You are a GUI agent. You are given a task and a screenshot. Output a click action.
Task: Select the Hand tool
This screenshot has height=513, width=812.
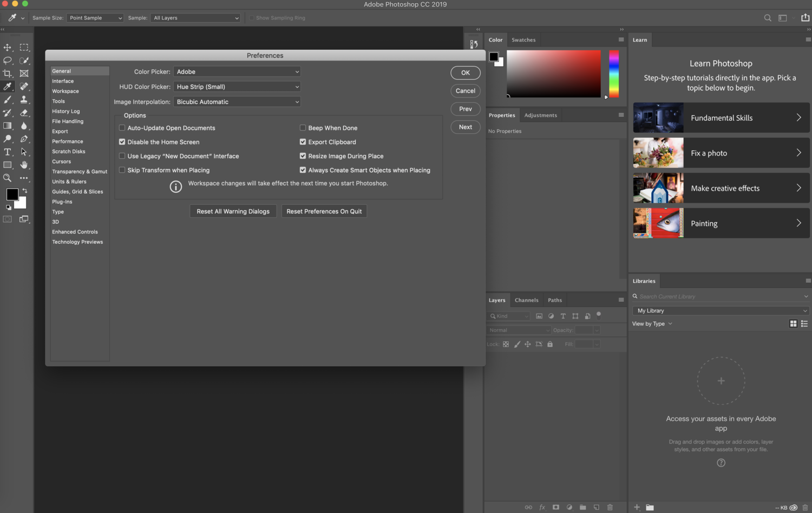click(x=24, y=165)
